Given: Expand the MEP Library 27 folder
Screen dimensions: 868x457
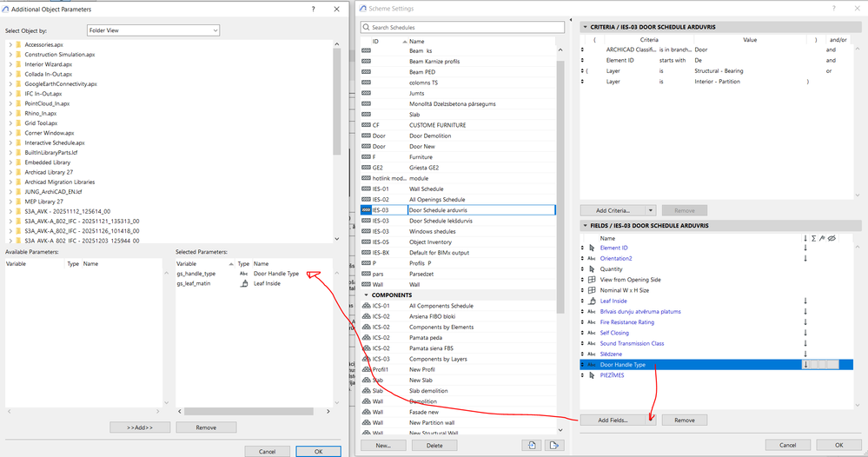Looking at the screenshot, I should 10,202.
